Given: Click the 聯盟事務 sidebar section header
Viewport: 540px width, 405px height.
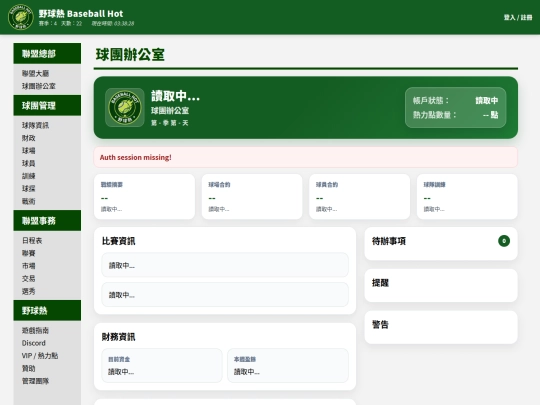Looking at the screenshot, I should [47, 220].
